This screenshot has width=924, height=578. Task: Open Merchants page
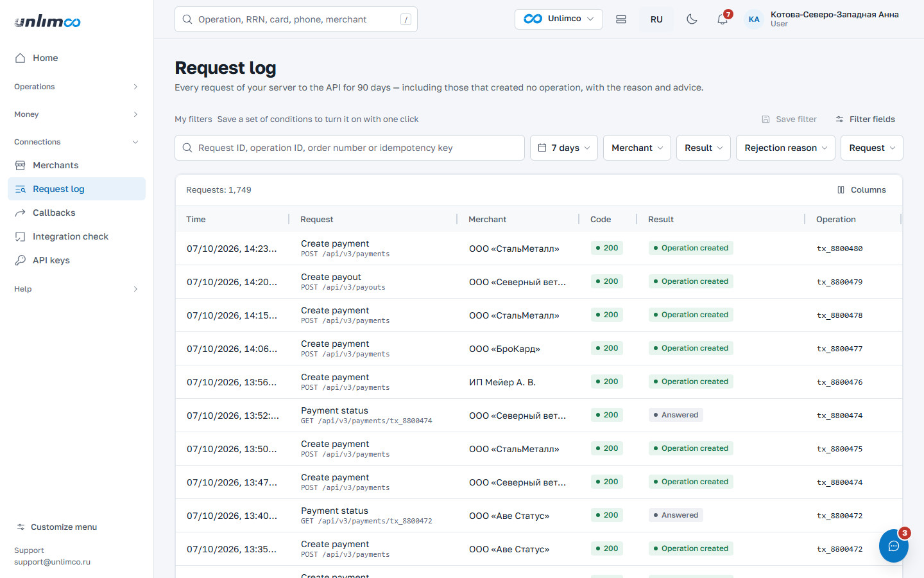pos(76,165)
